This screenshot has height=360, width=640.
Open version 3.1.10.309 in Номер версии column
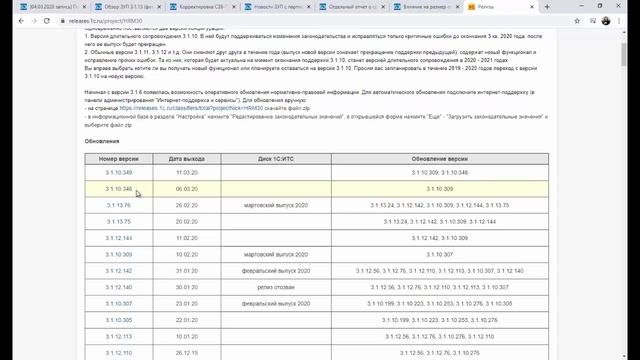[119, 254]
